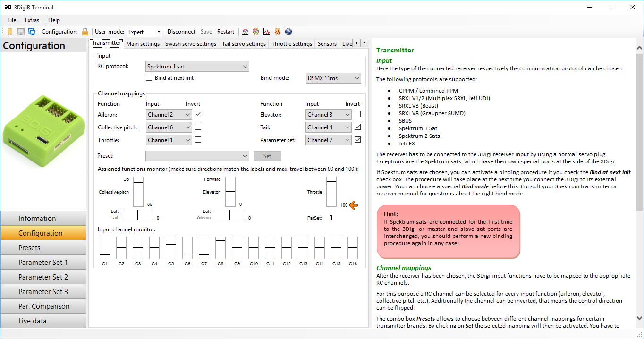This screenshot has height=339, width=644.
Task: Open Par. Comparison section
Action: coord(43,306)
